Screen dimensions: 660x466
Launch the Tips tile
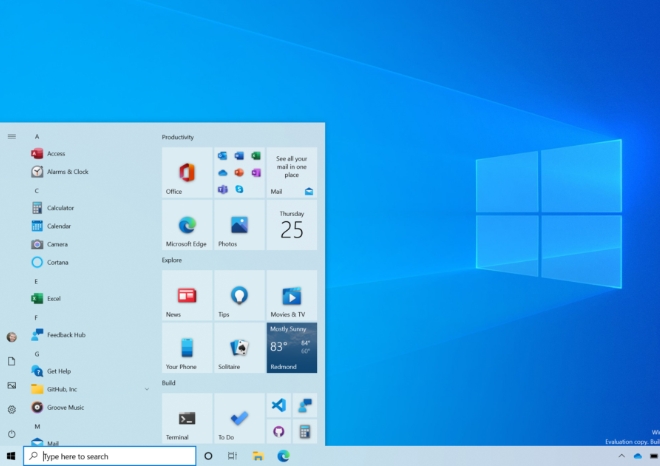point(239,296)
